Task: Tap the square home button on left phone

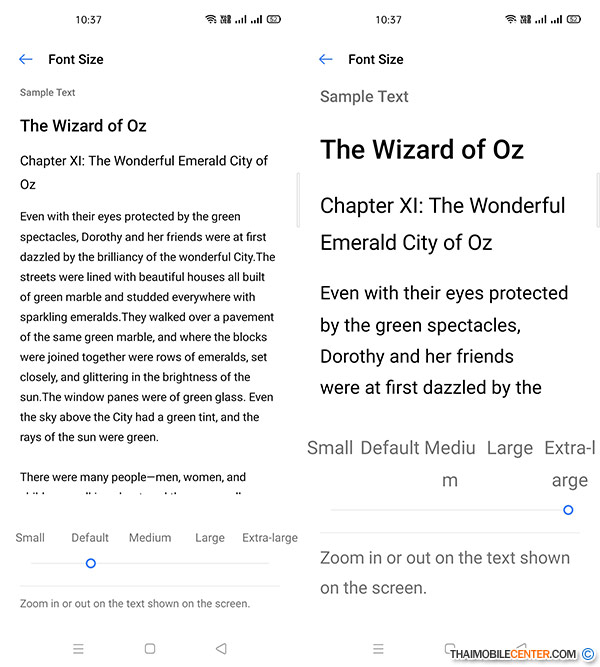Action: click(150, 648)
